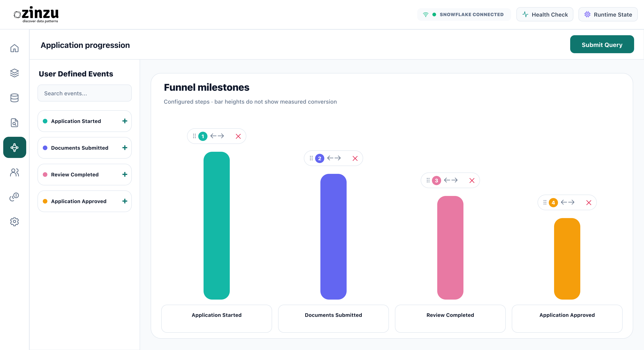This screenshot has height=350, width=644.
Task: Open Health Check
Action: pos(545,15)
